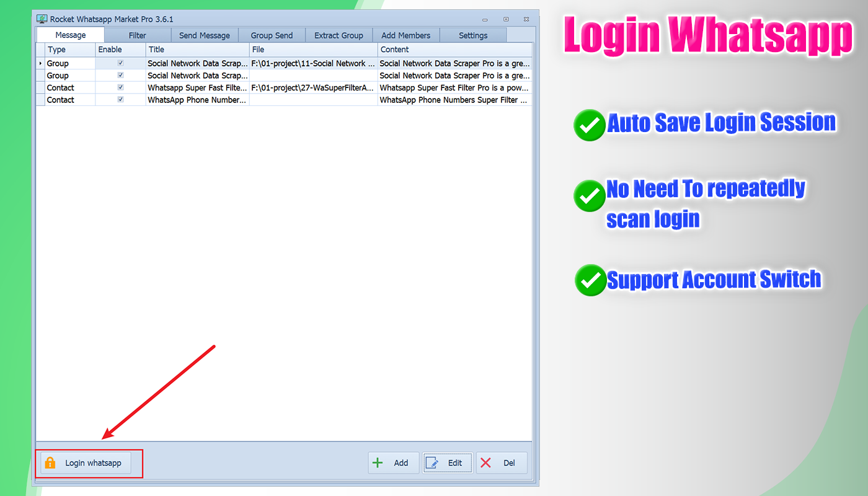This screenshot has height=496, width=868.
Task: Toggle Enable checkbox for Whatsapp Super Fast Filter row
Action: tap(120, 87)
